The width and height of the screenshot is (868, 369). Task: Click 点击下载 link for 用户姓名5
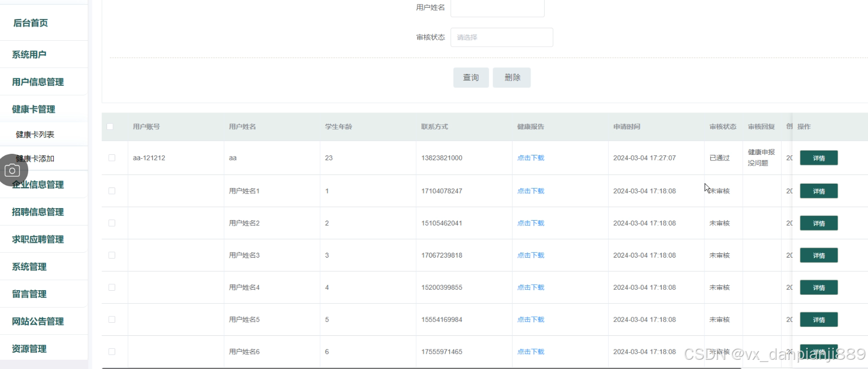(530, 320)
